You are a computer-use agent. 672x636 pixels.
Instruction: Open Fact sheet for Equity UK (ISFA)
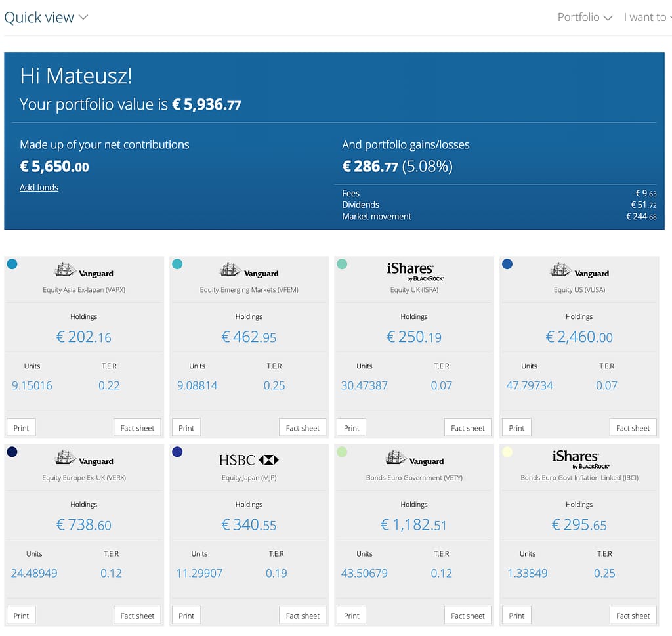tap(467, 428)
